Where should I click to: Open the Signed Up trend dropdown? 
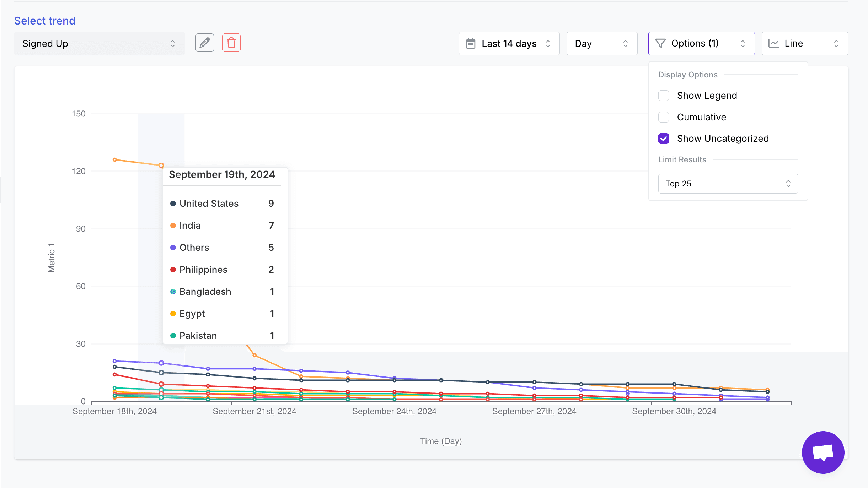coord(100,43)
